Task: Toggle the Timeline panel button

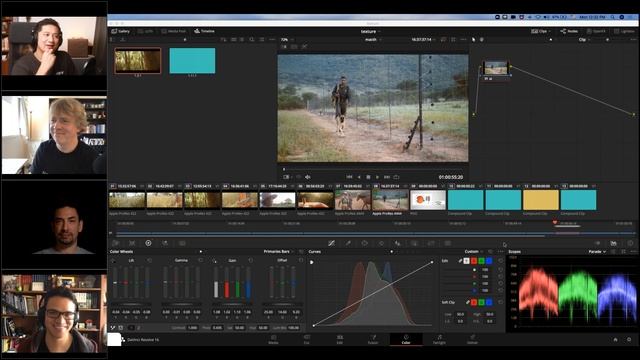Action: coord(204,31)
